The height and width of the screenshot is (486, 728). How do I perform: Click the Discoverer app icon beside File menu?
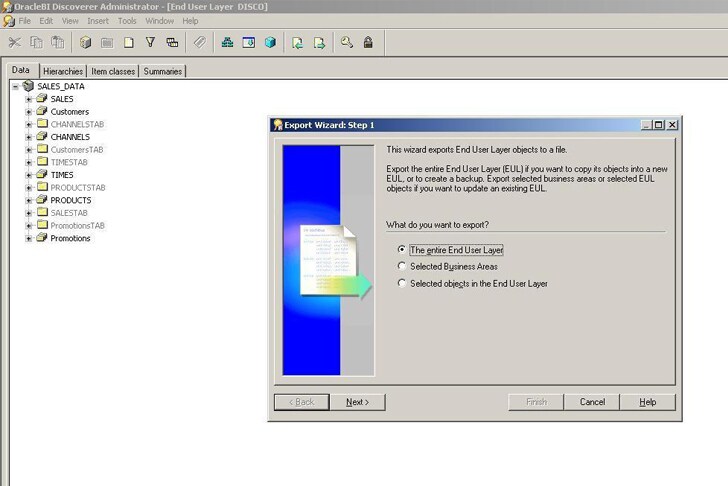8,21
